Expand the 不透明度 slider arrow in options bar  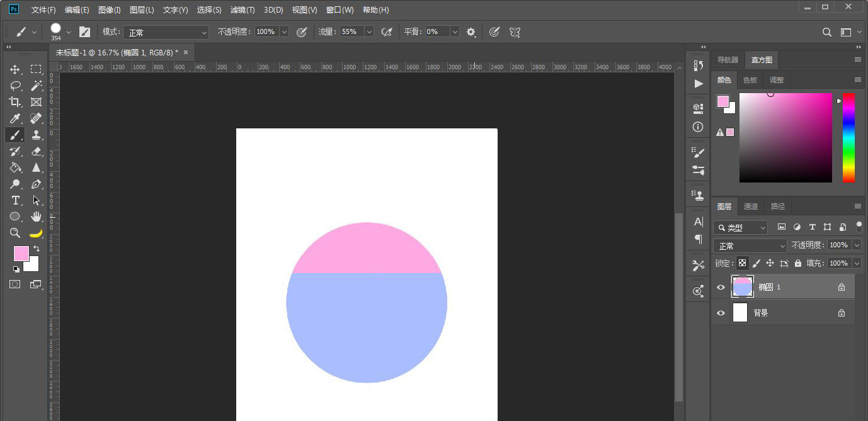(x=284, y=31)
